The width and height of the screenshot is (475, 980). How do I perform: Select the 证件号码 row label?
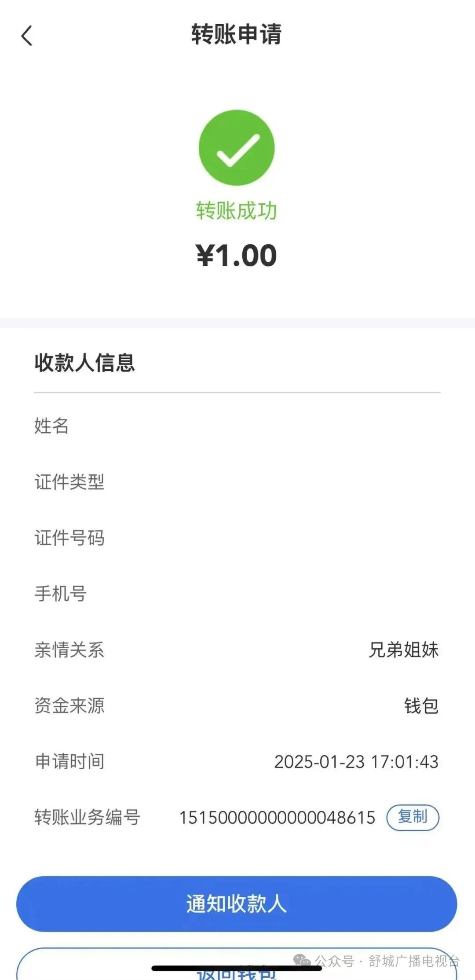click(69, 538)
